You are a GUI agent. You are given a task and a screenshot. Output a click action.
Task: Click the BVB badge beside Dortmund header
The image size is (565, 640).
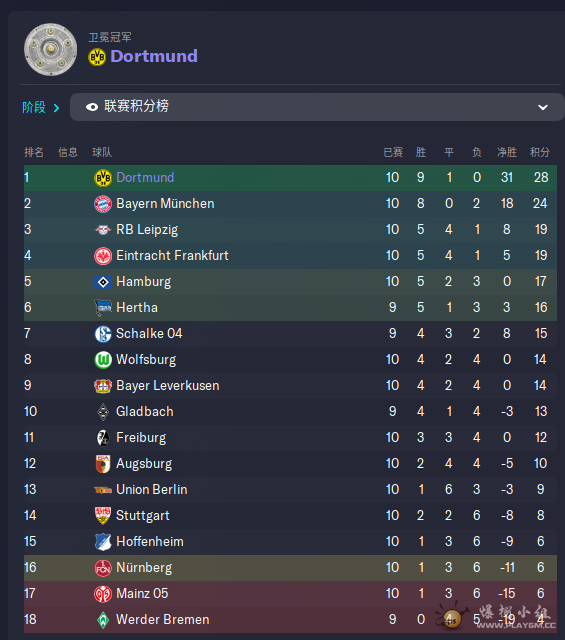pos(97,57)
